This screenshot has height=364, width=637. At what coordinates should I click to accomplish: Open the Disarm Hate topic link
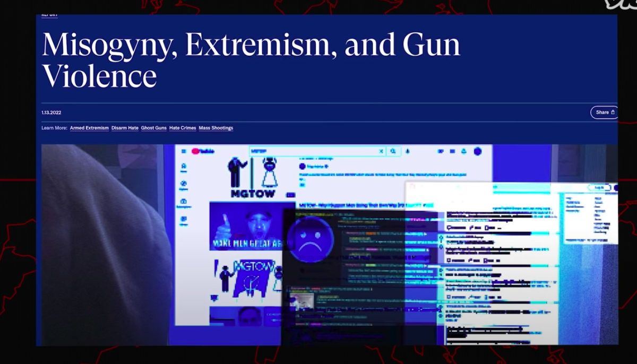pos(125,128)
